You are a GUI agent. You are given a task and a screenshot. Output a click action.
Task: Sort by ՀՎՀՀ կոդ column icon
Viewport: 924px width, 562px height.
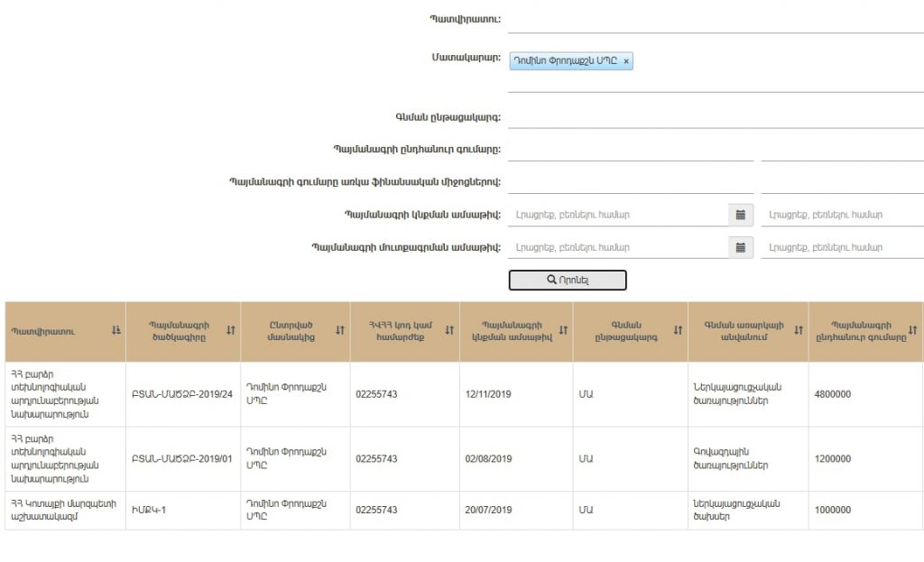coord(449,331)
